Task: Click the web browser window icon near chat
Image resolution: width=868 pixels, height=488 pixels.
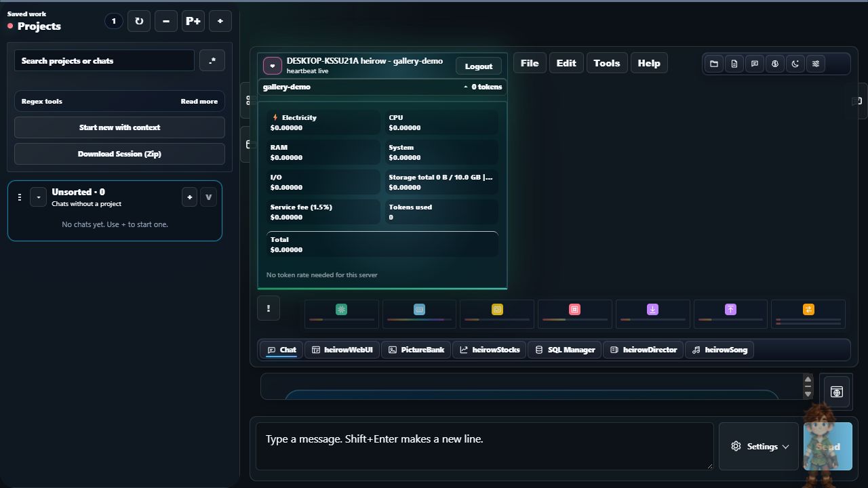Action: (836, 392)
